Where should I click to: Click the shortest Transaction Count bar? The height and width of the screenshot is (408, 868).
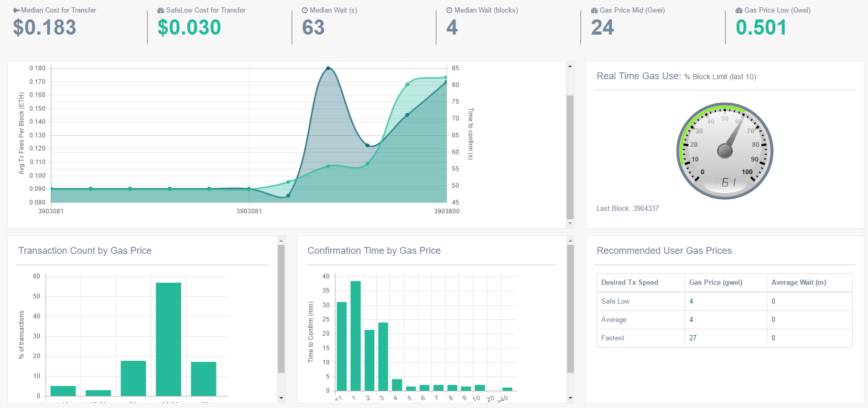pyautogui.click(x=98, y=393)
